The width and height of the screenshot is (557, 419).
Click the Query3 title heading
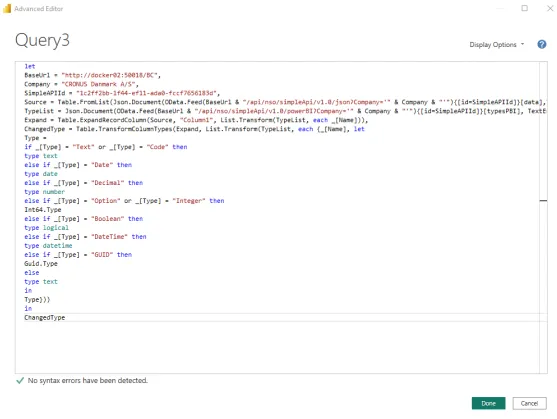42,40
